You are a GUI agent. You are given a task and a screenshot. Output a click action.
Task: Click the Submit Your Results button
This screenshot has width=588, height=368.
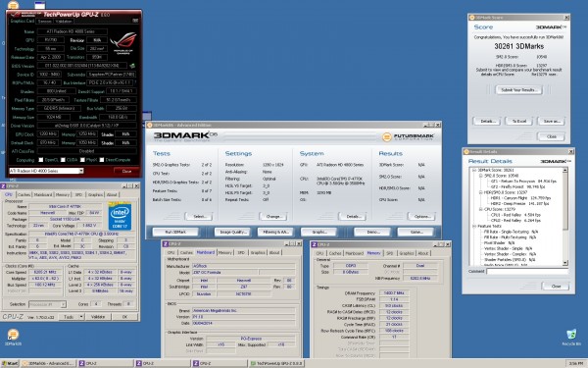tap(519, 90)
